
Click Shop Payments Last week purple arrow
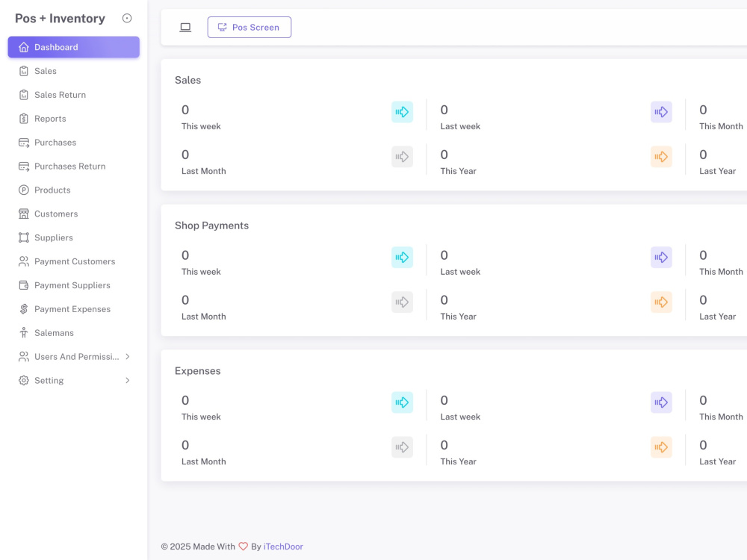click(x=661, y=257)
